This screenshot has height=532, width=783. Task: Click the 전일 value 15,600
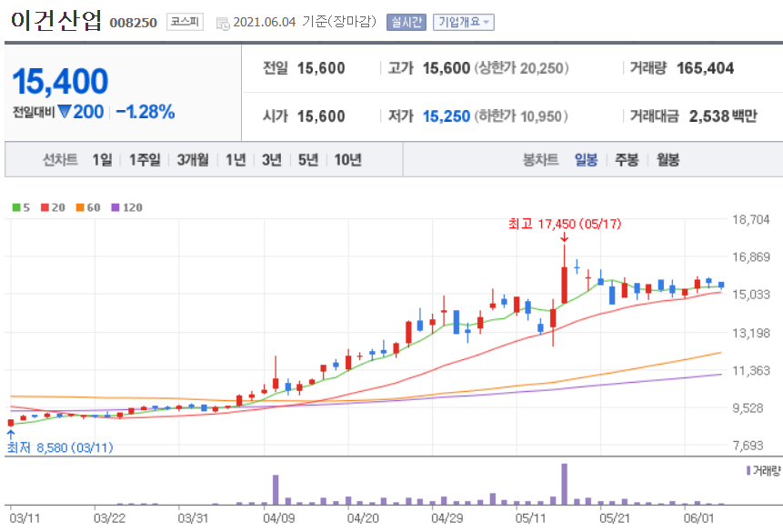click(x=321, y=68)
